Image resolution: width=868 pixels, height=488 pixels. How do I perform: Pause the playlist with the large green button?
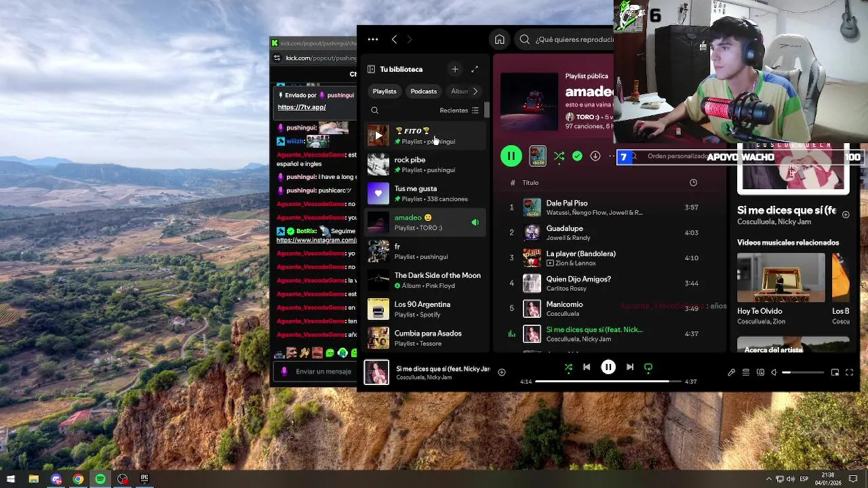pyautogui.click(x=511, y=156)
